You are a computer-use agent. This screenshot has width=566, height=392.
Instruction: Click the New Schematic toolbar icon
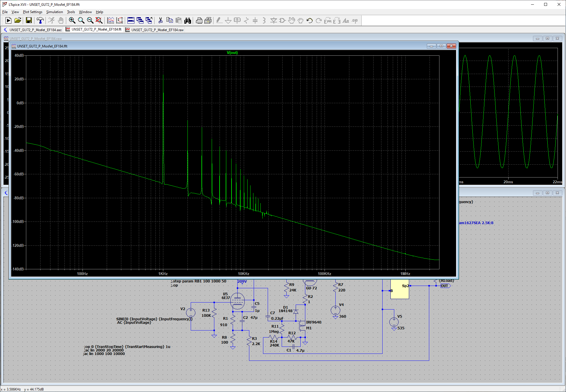click(8, 20)
